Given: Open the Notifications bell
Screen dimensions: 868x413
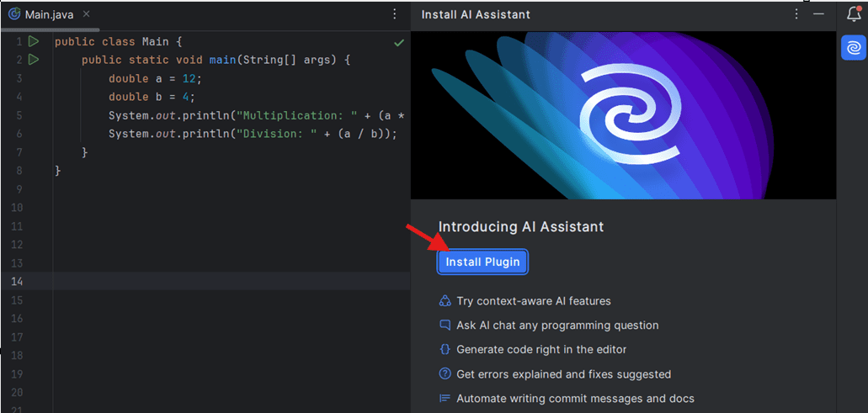Looking at the screenshot, I should click(x=854, y=14).
